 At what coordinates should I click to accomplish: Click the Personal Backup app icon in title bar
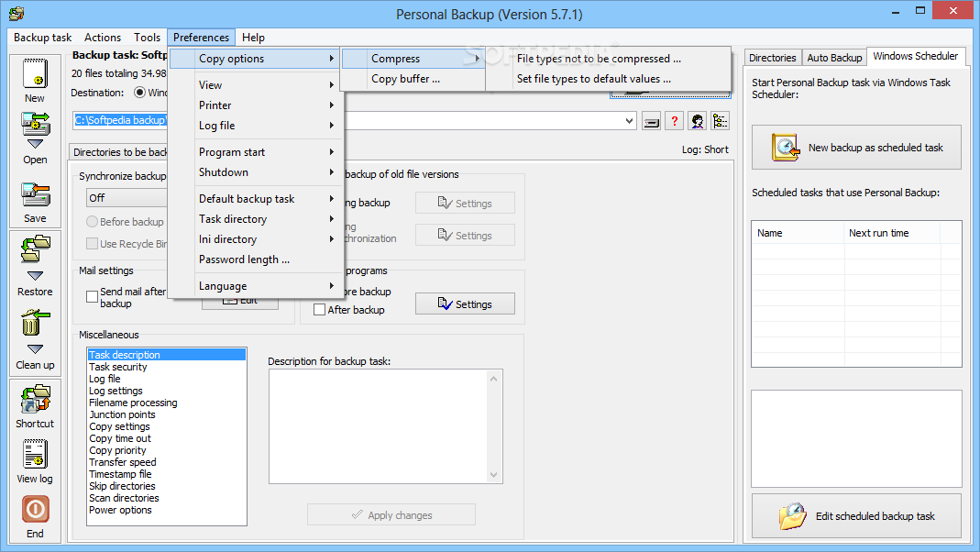pyautogui.click(x=17, y=13)
